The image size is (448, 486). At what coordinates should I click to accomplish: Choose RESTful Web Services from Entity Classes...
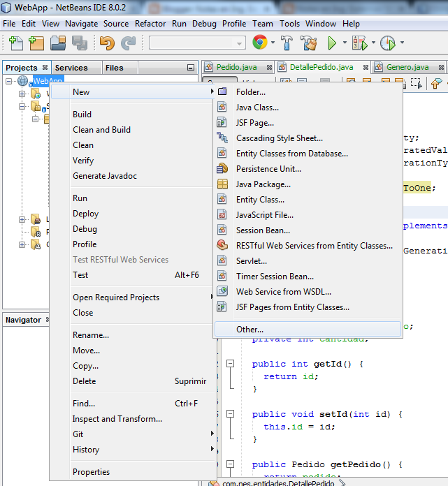pyautogui.click(x=308, y=246)
